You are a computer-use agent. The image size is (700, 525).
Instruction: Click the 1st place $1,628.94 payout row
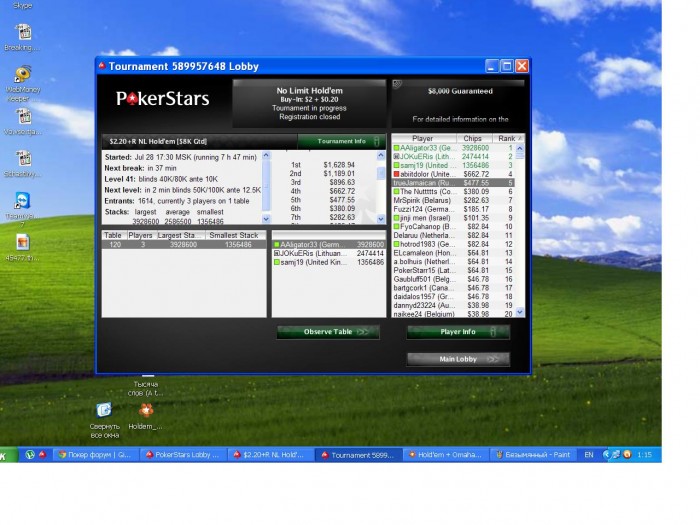[322, 165]
